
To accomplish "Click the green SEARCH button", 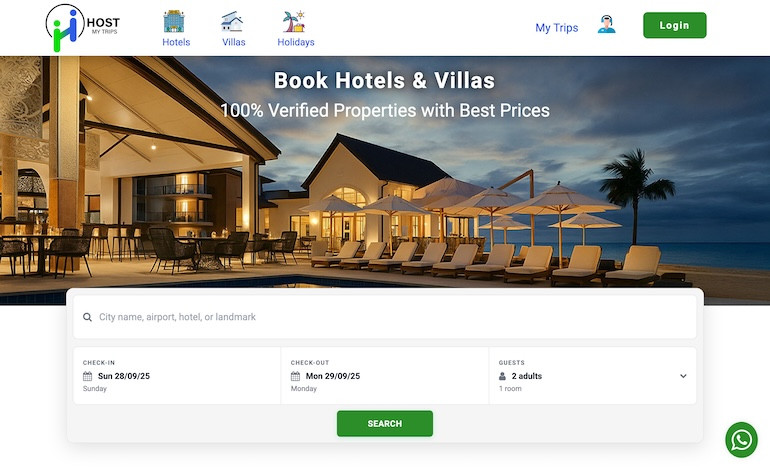I will click(x=385, y=423).
